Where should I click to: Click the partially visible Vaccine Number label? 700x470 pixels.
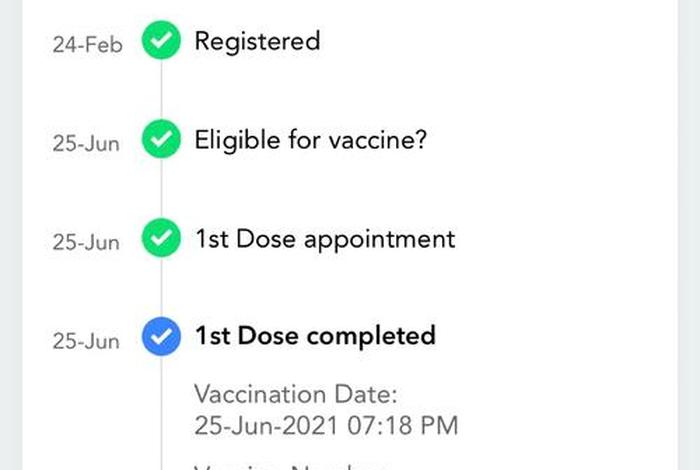290,466
